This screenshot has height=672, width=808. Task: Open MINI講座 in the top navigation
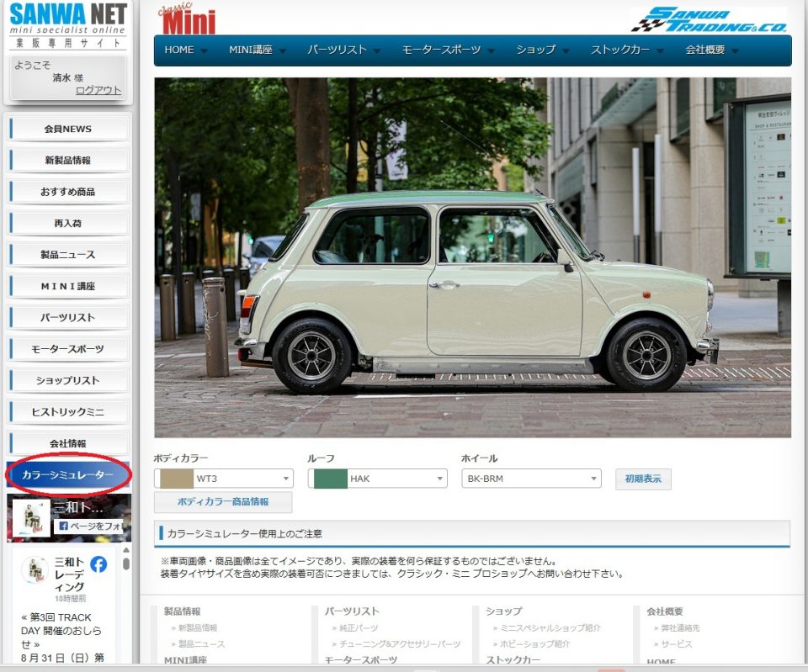(x=251, y=50)
